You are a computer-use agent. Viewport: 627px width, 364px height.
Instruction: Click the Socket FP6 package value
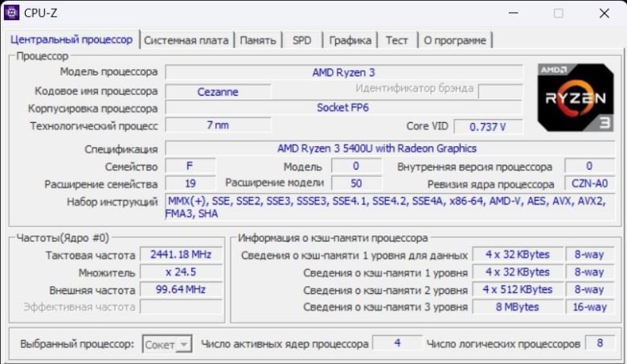pyautogui.click(x=344, y=108)
